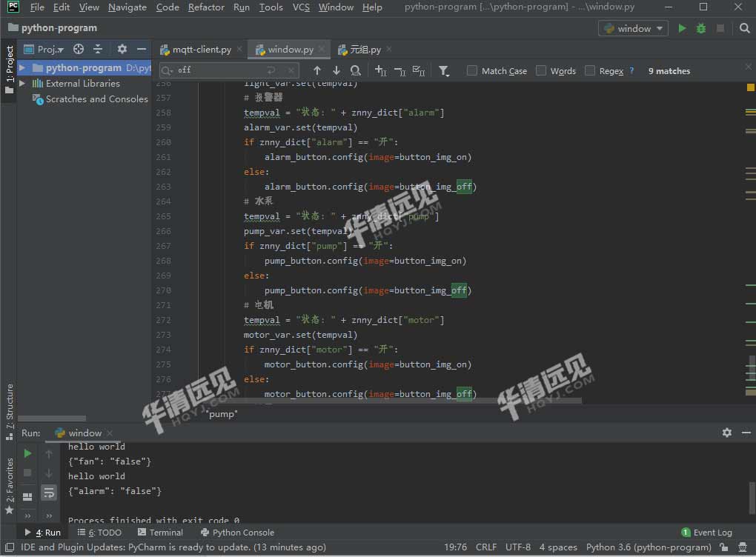Go to previous search occurrence arrow

(316, 71)
